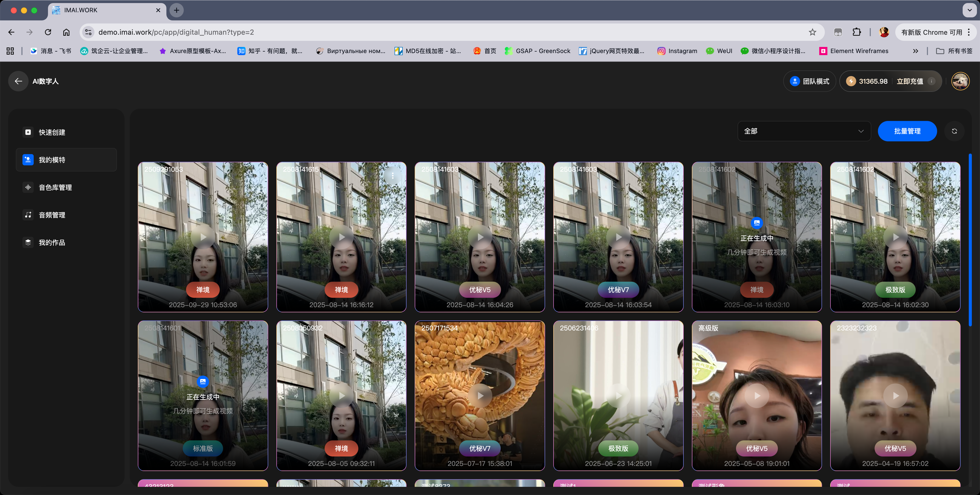Play the 2509291053 model video

click(x=203, y=237)
